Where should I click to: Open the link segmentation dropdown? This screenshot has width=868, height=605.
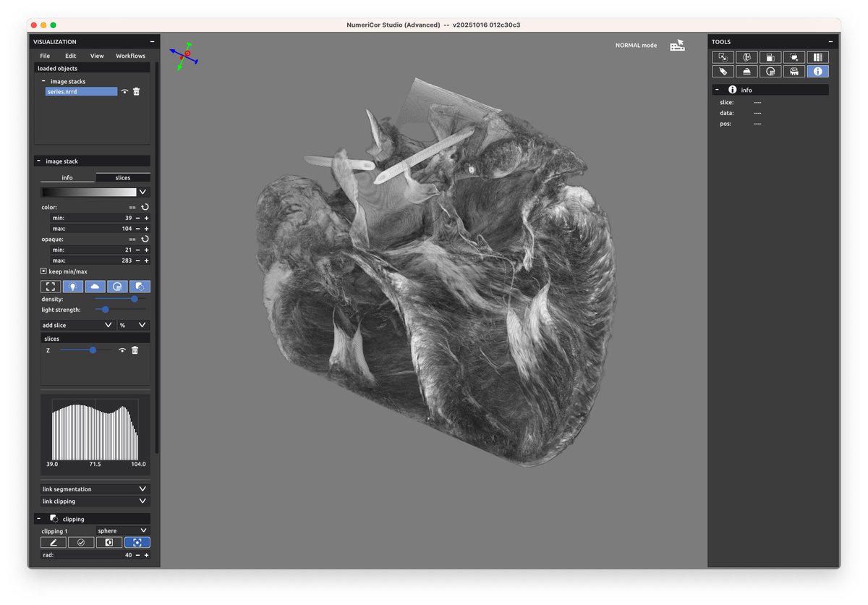(95, 489)
